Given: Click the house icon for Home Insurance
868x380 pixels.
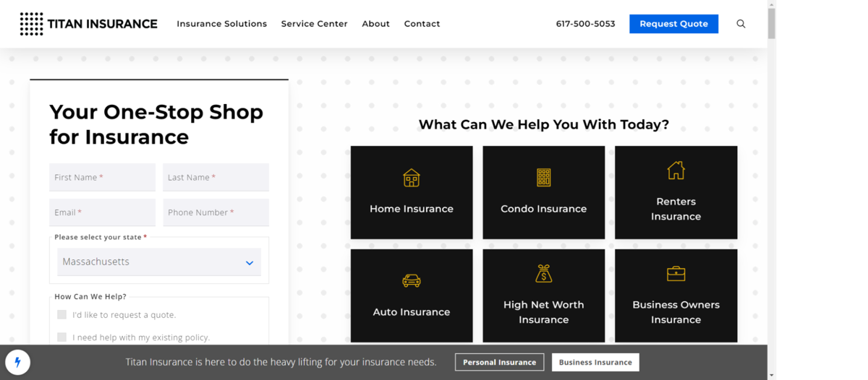Looking at the screenshot, I should (x=412, y=178).
